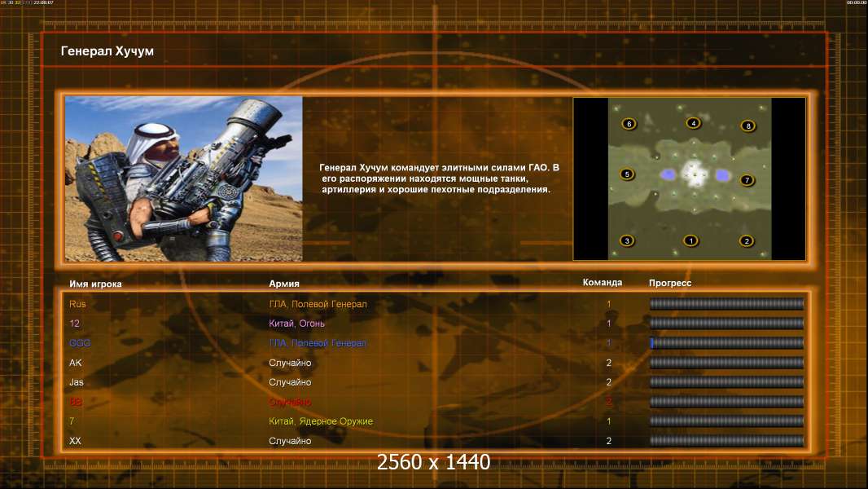The height and width of the screenshot is (489, 868).
Task: Select player name 'BB'
Action: pos(76,402)
